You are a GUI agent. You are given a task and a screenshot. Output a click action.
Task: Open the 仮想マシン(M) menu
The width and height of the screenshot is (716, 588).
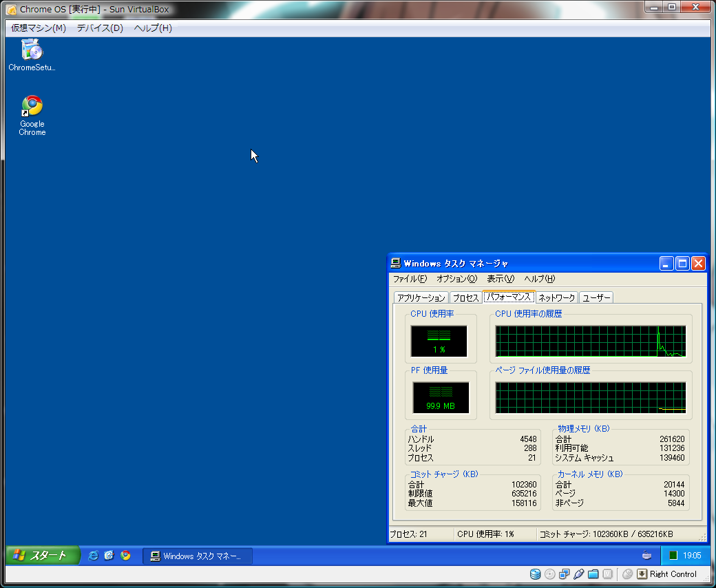coord(39,28)
